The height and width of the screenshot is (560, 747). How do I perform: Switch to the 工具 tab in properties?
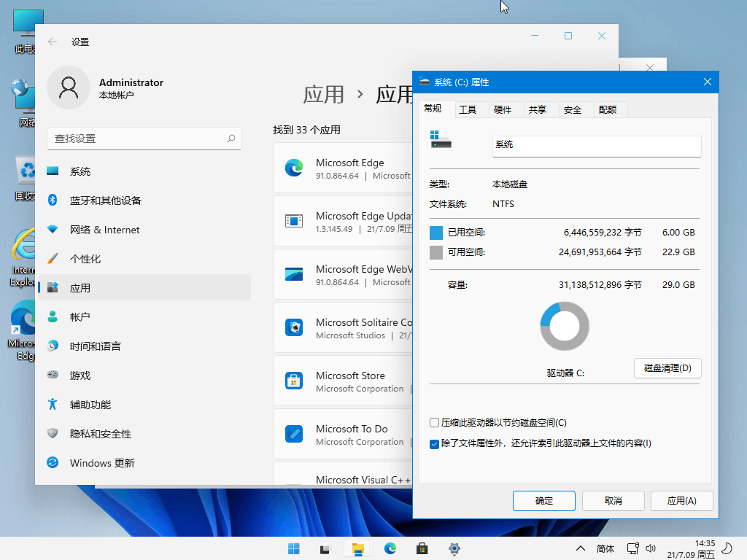click(x=470, y=109)
